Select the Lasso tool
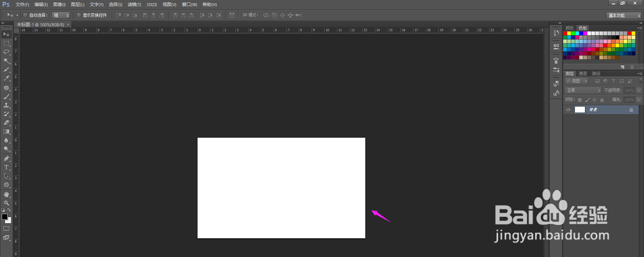 click(x=6, y=52)
